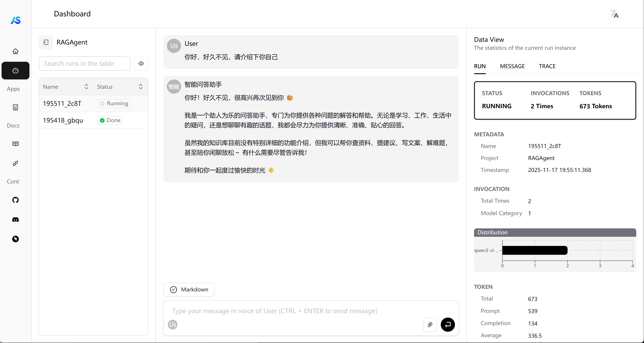644x343 pixels.
Task: Click the User avatar in the message input
Action: coord(172,325)
